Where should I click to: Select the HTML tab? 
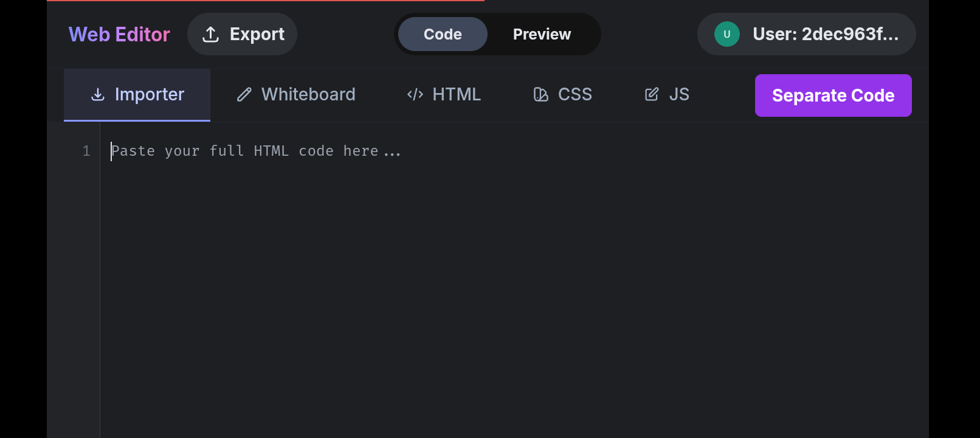(x=444, y=95)
